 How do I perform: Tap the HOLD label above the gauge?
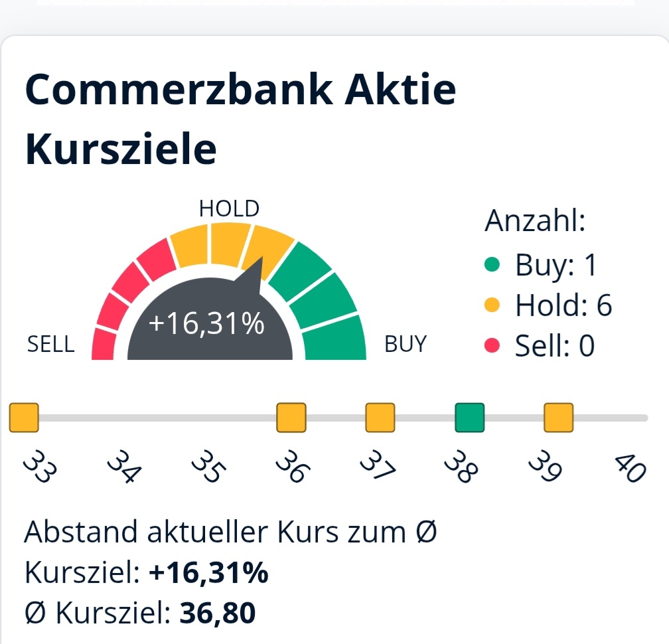pyautogui.click(x=229, y=209)
